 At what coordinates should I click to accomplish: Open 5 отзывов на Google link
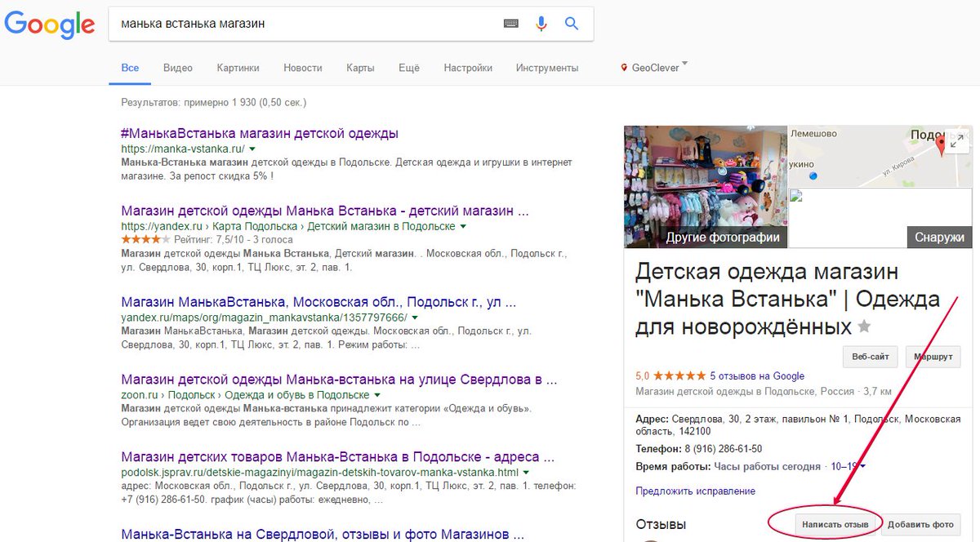tap(757, 376)
